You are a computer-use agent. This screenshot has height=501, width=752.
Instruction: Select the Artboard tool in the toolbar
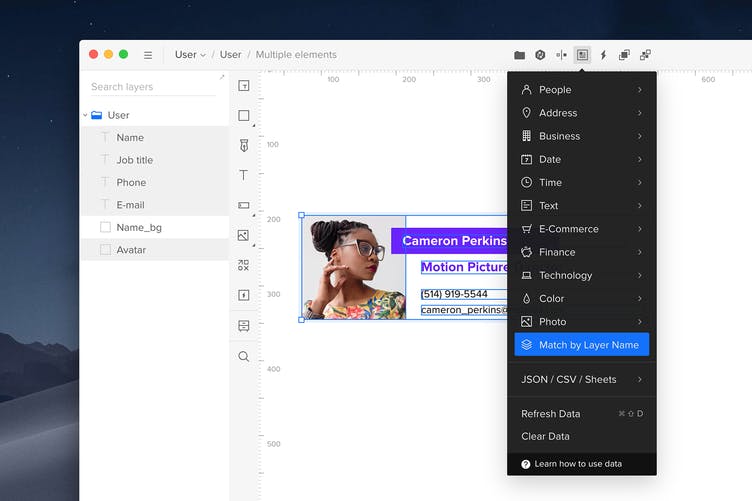244,86
